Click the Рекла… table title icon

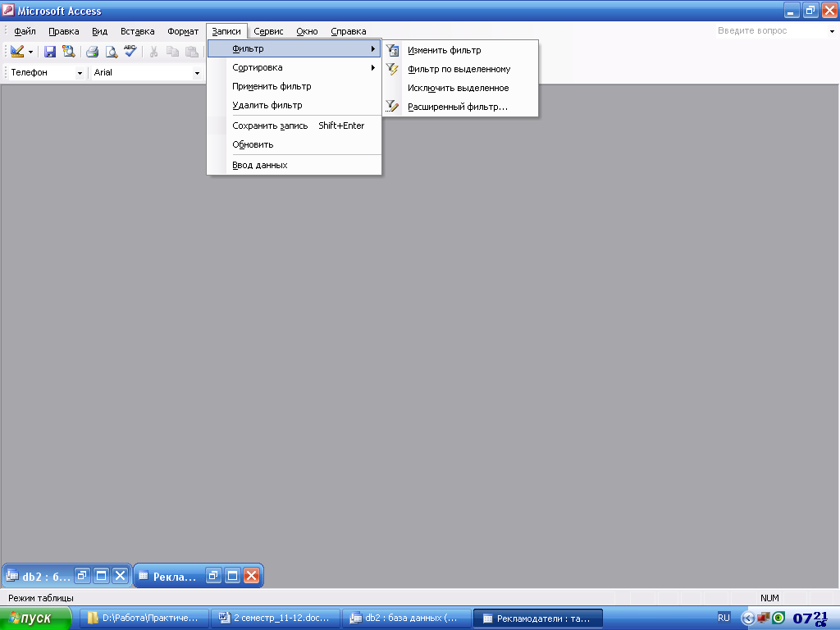[x=143, y=576]
